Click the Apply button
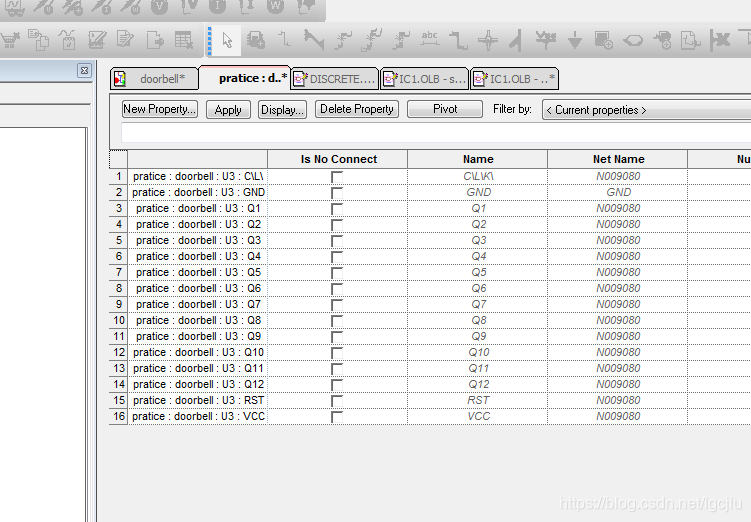 click(228, 110)
